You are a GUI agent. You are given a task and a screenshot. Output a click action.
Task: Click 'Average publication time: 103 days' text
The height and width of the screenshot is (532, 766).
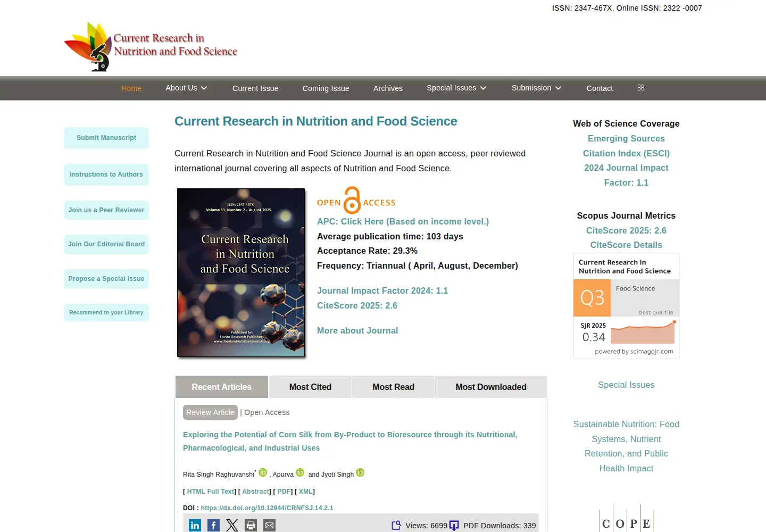[x=390, y=236]
